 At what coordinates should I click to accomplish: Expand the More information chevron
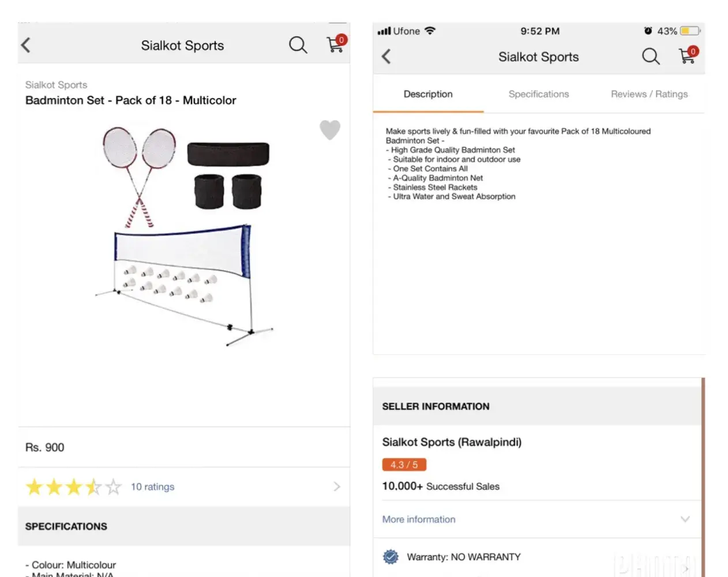click(685, 519)
